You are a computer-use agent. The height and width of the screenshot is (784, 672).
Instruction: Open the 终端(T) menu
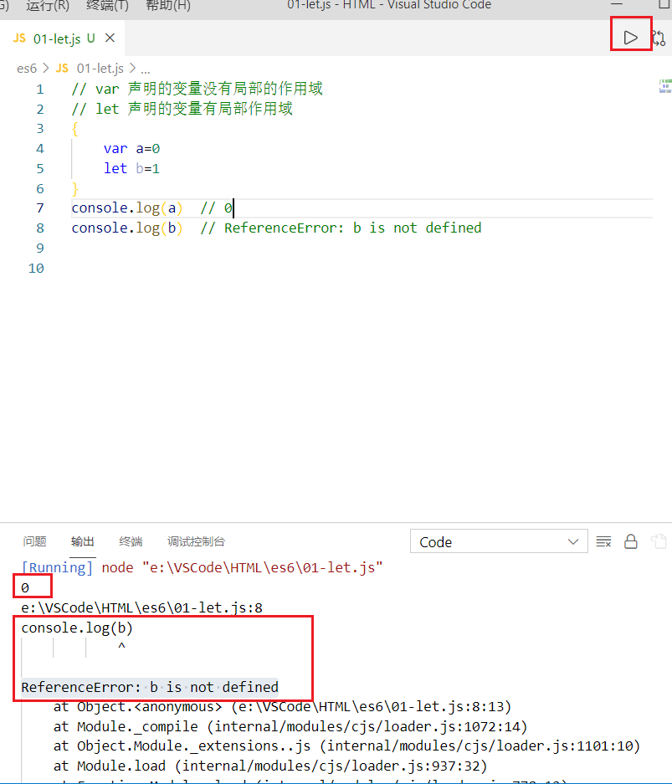tap(108, 6)
